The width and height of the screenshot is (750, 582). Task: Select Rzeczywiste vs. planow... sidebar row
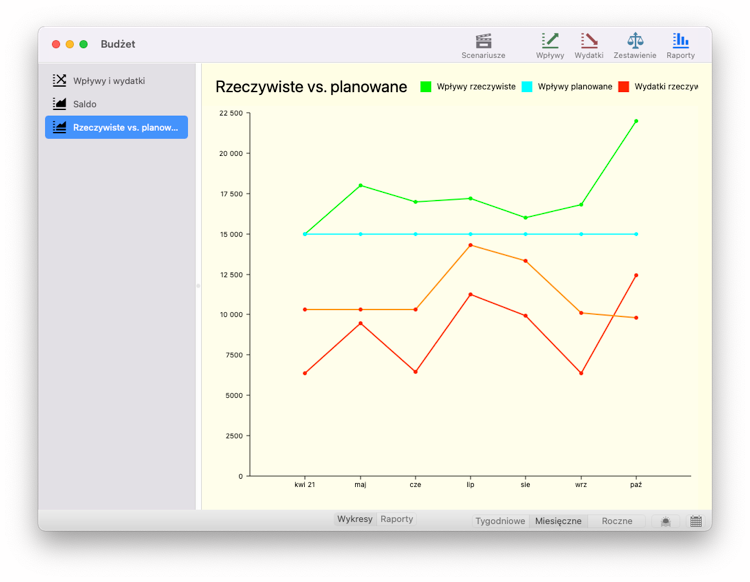tap(116, 127)
